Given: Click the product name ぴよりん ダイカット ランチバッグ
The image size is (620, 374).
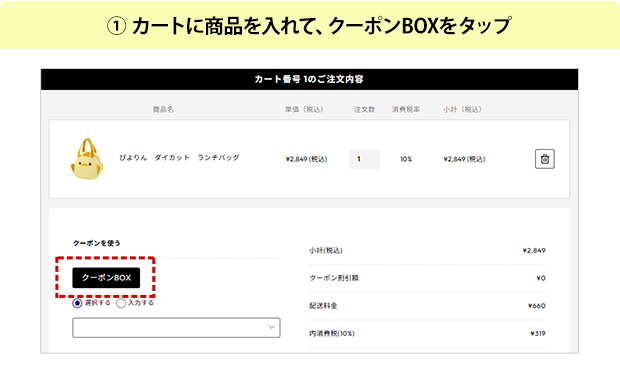Looking at the screenshot, I should pyautogui.click(x=179, y=158).
